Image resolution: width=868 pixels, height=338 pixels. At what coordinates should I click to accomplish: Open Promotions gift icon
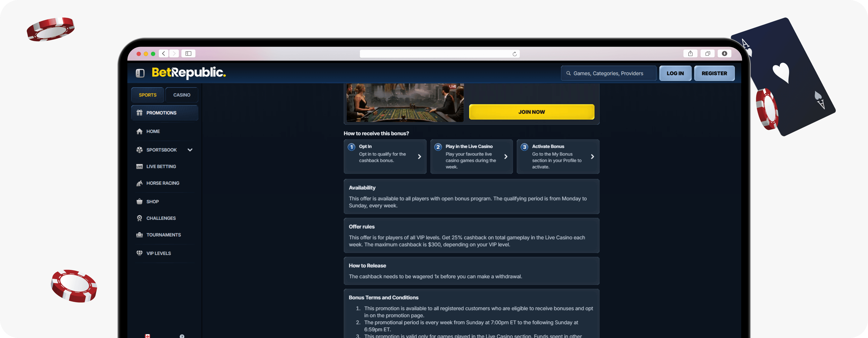click(139, 113)
